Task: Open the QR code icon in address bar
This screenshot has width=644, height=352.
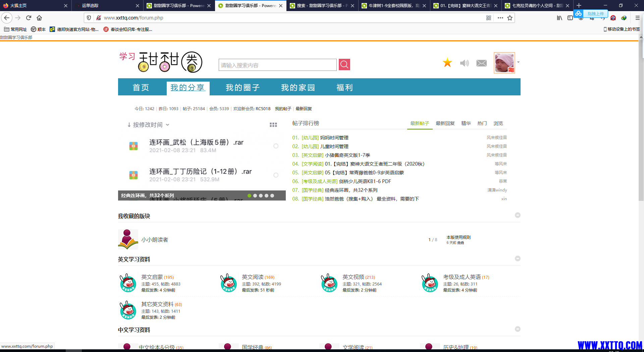Action: 489,18
